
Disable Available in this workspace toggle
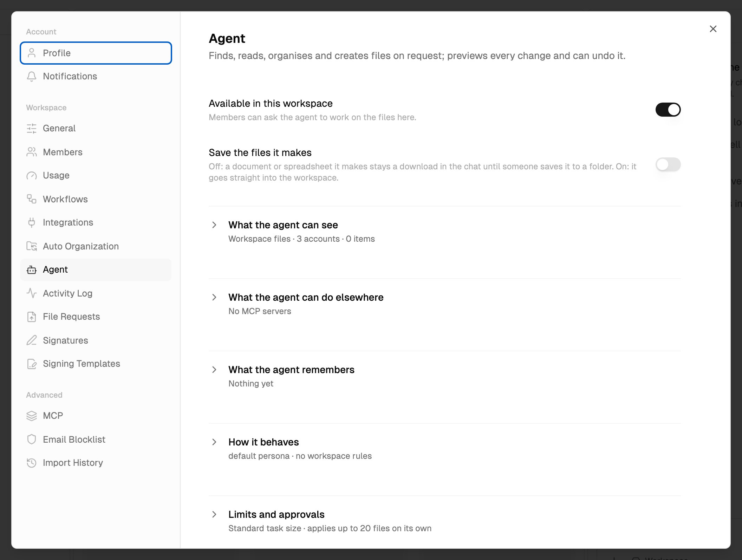[668, 110]
